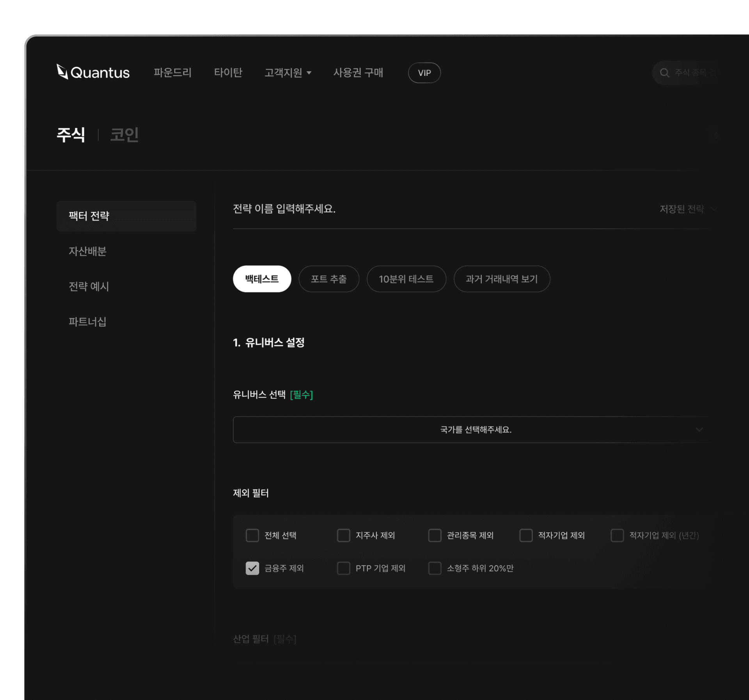This screenshot has height=700, width=749.
Task: Open the 10분위 테스트 tab
Action: click(x=406, y=279)
